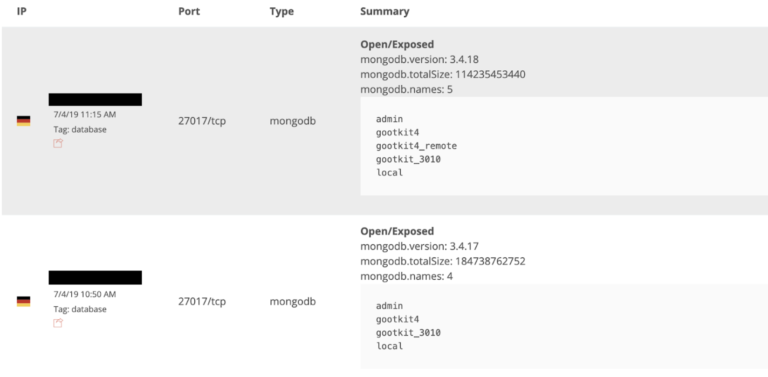768x377 pixels.
Task: Sort by the Summary column header
Action: (x=384, y=11)
